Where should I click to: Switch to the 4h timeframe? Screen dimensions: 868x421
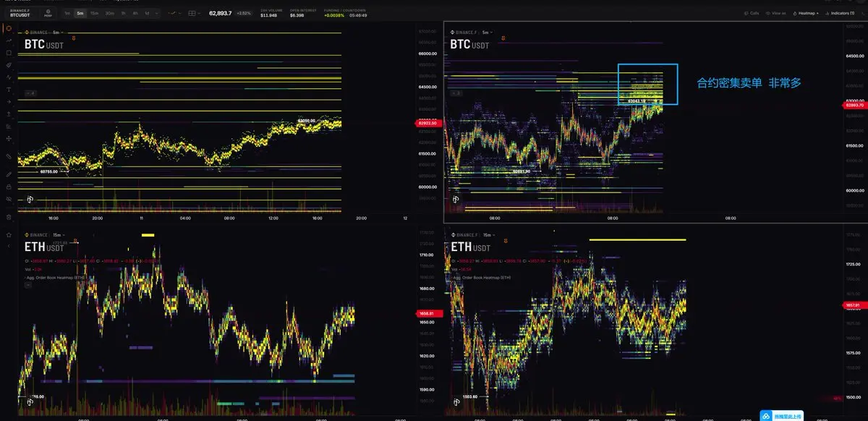tap(135, 13)
